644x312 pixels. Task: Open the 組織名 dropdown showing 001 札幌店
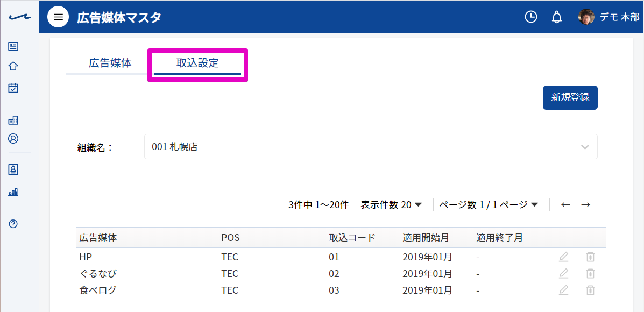click(x=371, y=146)
